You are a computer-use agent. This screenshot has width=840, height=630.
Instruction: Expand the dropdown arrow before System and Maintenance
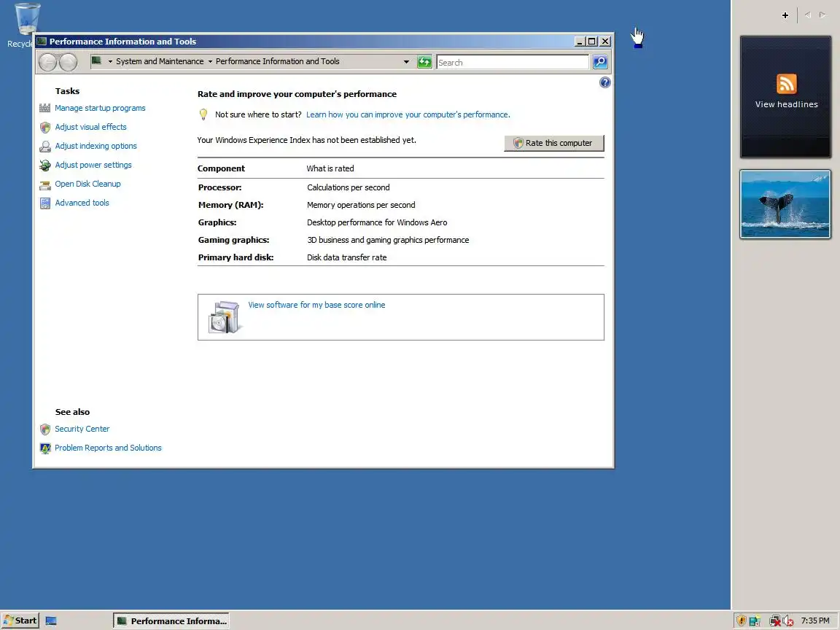[x=110, y=61]
